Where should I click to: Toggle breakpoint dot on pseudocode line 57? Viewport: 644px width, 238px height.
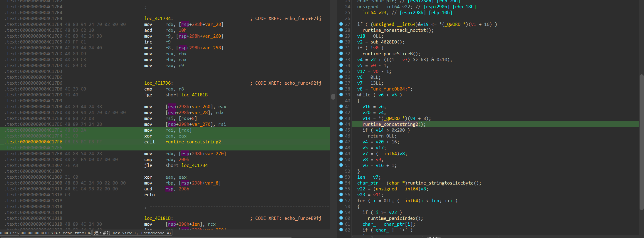pos(341,200)
